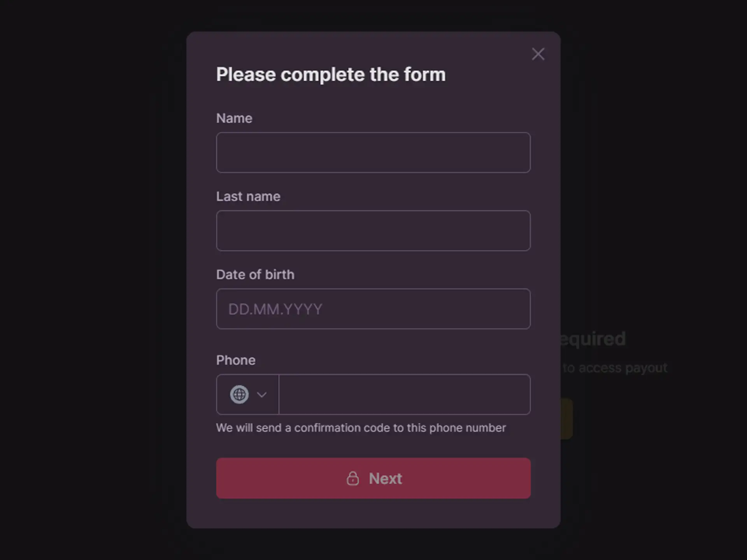The width and height of the screenshot is (747, 560).
Task: Click the padlock symbol inside the red button
Action: (353, 478)
